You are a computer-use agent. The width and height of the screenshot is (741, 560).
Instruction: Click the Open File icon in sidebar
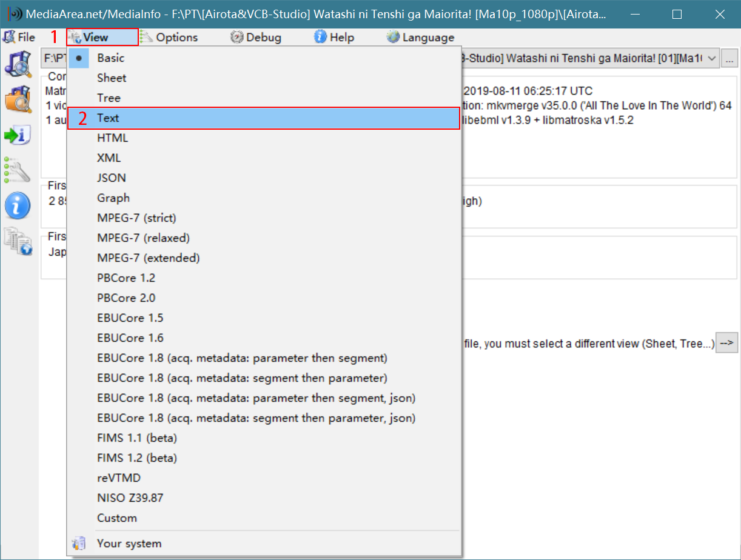tap(18, 64)
